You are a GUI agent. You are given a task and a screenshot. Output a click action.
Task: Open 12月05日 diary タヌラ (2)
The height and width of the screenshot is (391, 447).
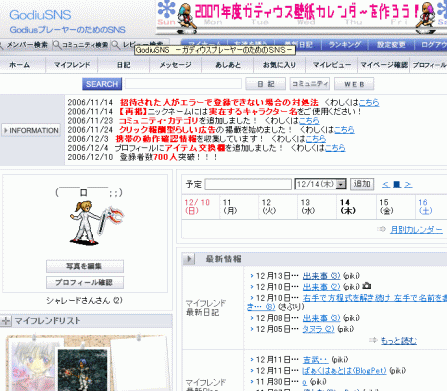tap(318, 329)
